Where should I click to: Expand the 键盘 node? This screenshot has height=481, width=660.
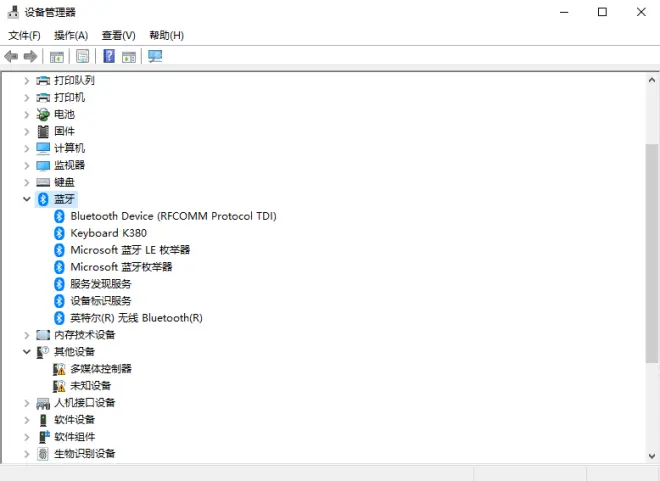click(x=27, y=182)
